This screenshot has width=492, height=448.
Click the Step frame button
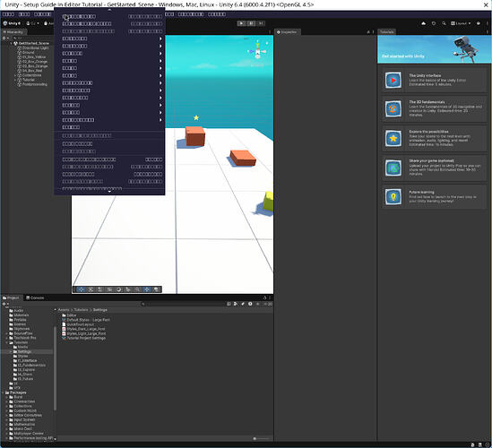pyautogui.click(x=261, y=23)
